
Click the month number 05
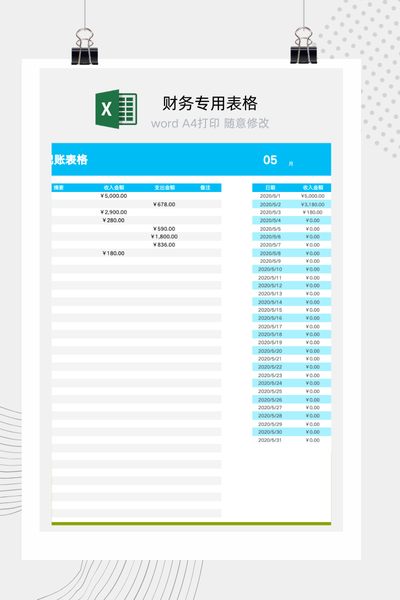point(270,160)
